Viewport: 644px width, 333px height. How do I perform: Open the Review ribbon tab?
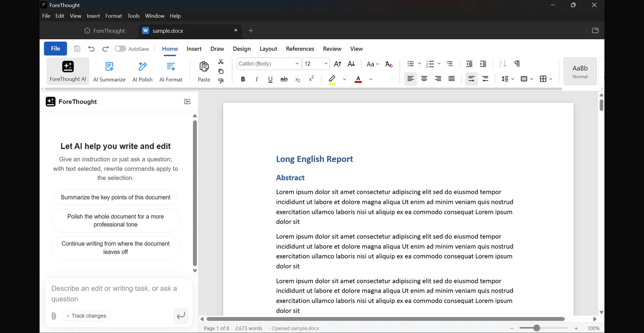(x=332, y=49)
